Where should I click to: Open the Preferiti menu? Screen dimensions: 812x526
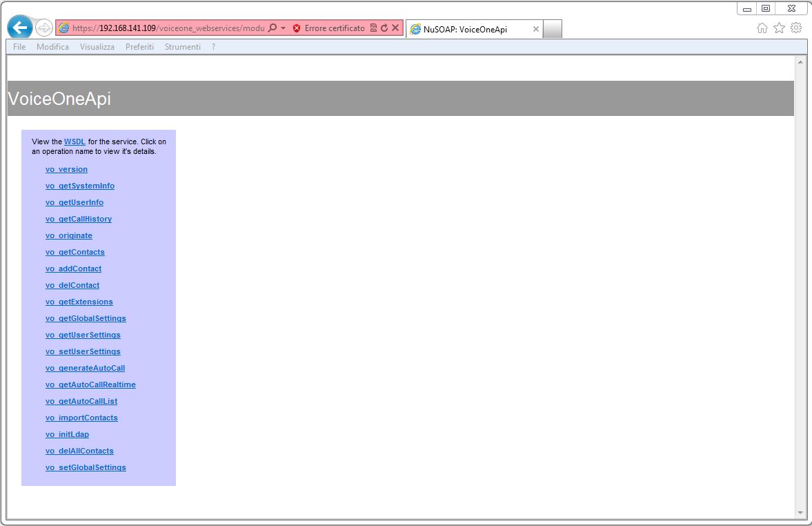(x=139, y=47)
